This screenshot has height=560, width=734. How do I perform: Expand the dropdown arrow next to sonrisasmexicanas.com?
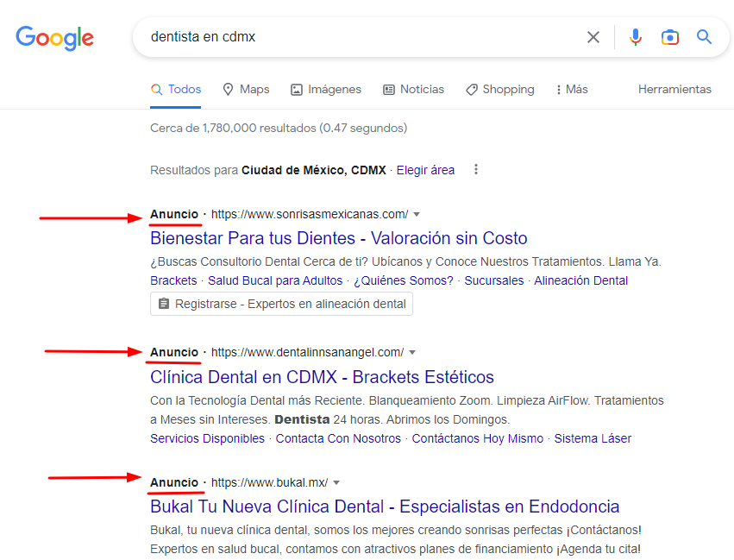(x=417, y=215)
